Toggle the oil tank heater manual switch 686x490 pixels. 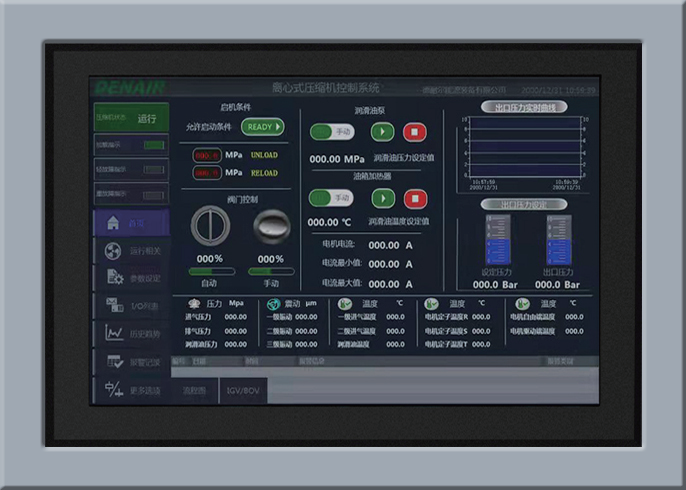(333, 198)
